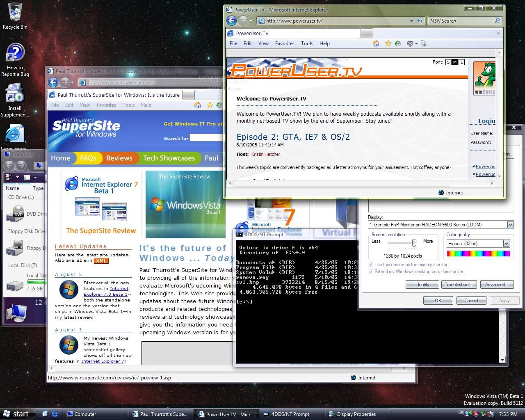Go back in SuperSite IE window
The width and height of the screenshot is (525, 420).
pyautogui.click(x=52, y=82)
